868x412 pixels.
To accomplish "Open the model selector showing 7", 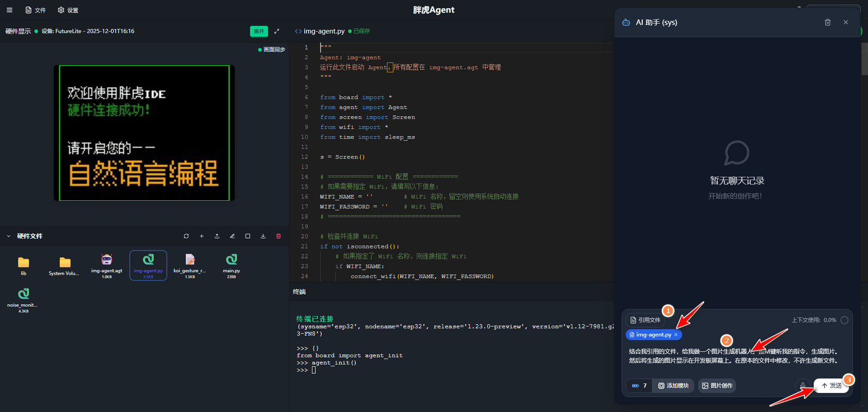I will [639, 385].
